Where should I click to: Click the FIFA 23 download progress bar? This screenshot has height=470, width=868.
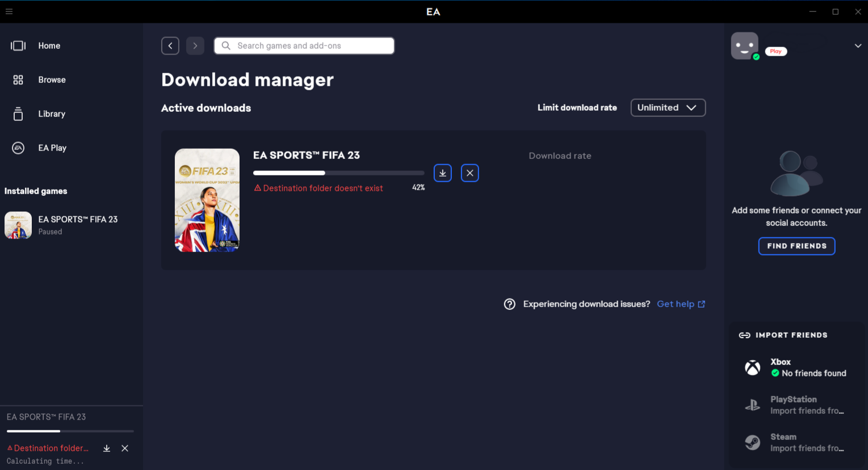click(339, 173)
